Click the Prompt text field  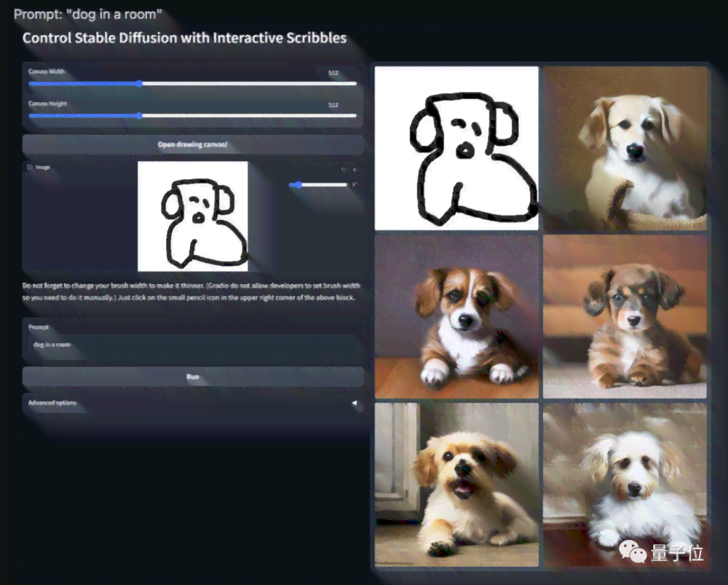click(193, 345)
